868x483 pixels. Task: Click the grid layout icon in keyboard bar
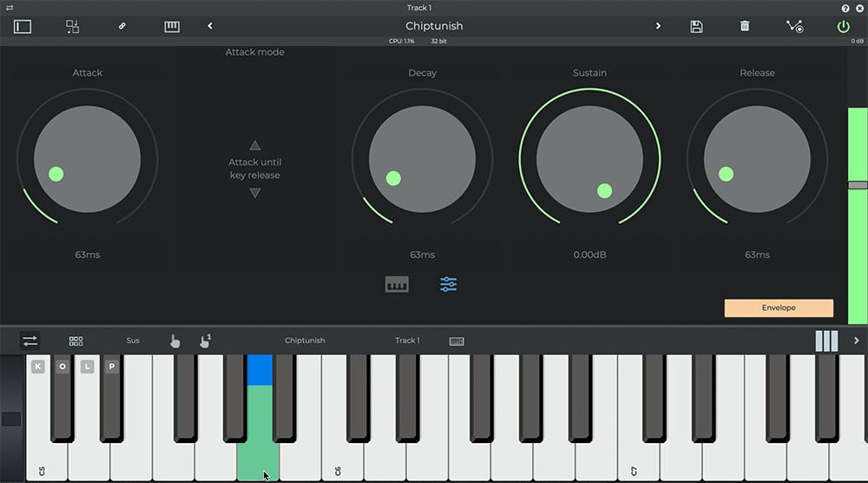(76, 341)
